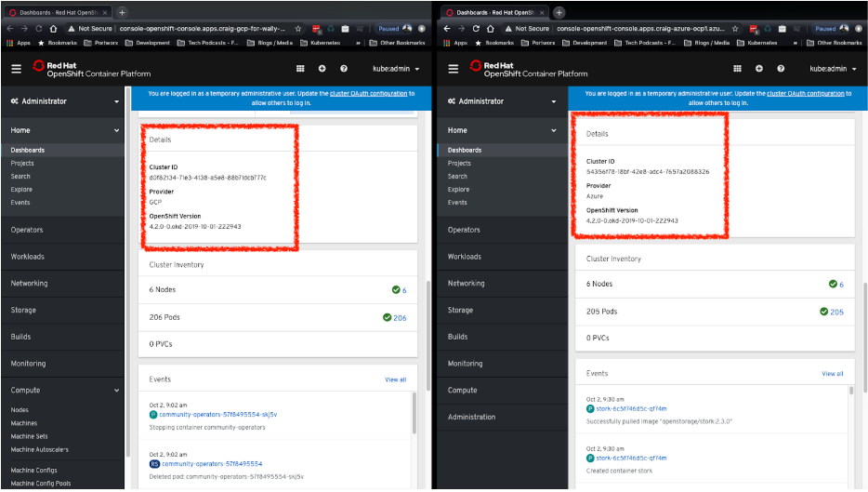
Task: Click the plus import icon in GCP console
Action: 322,69
